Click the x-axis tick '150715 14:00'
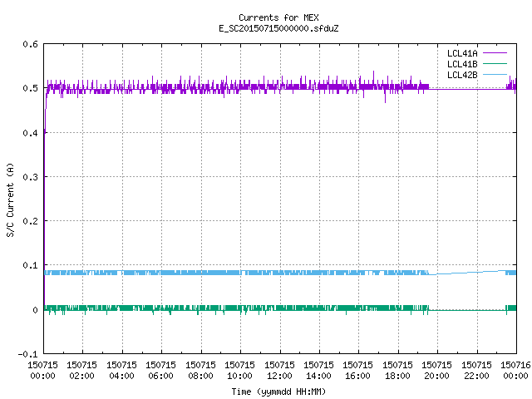This screenshot has height=399, width=532. [318, 371]
